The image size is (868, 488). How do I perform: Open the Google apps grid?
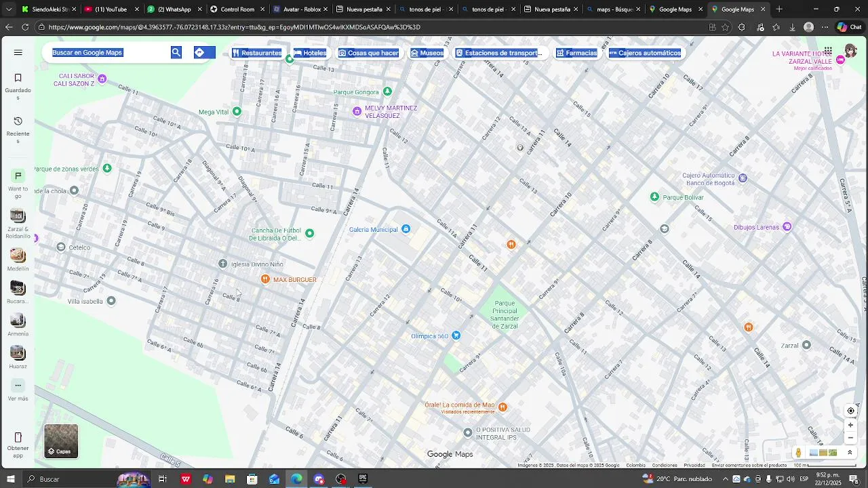tap(828, 52)
